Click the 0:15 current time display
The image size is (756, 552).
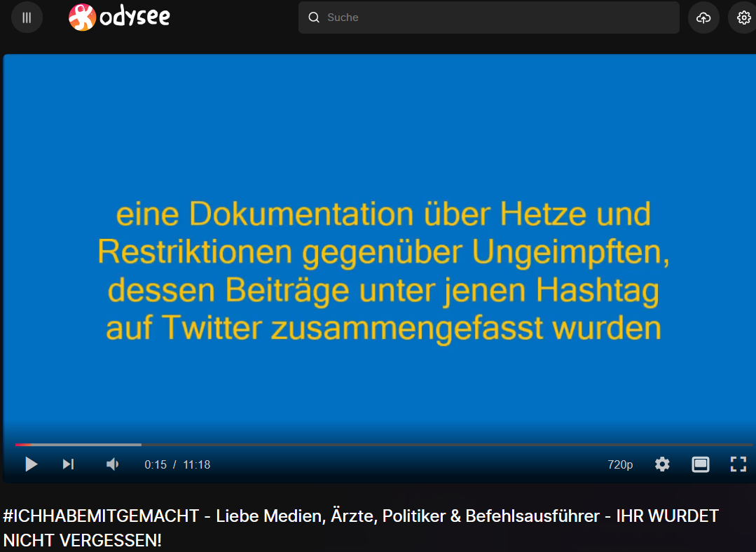(156, 464)
